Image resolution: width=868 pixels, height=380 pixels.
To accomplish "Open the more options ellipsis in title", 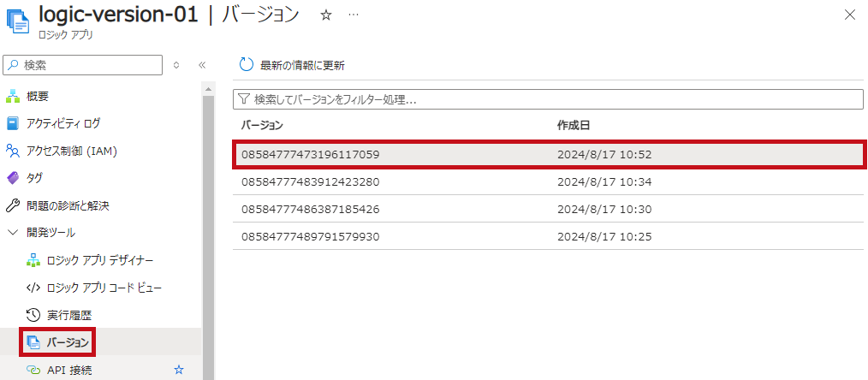I will coord(354,15).
